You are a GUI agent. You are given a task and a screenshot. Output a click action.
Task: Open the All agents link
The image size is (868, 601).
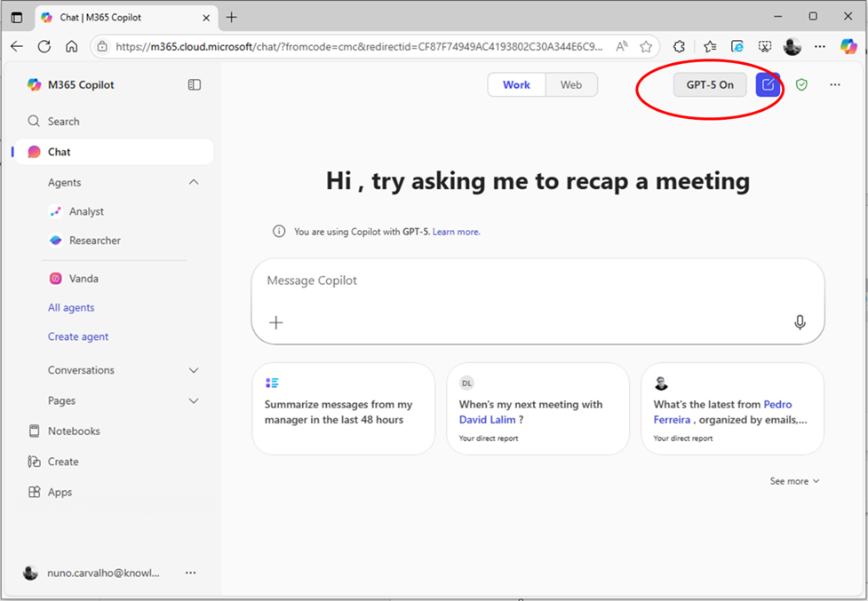[x=71, y=307]
